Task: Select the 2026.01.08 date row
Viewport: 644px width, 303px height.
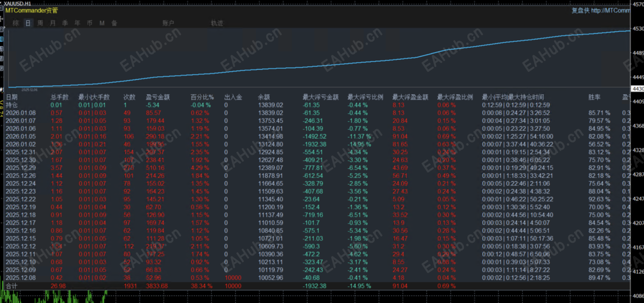Action: click(21, 113)
